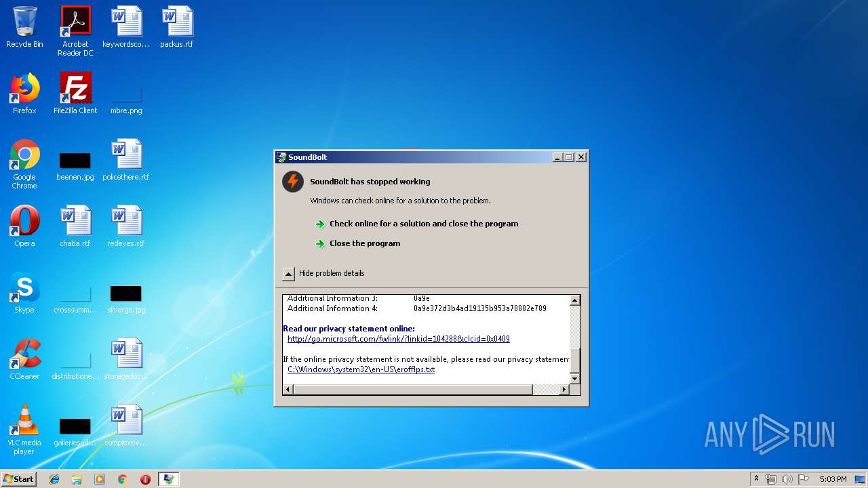
Task: Open the Skype desktop shortcut
Action: [24, 293]
